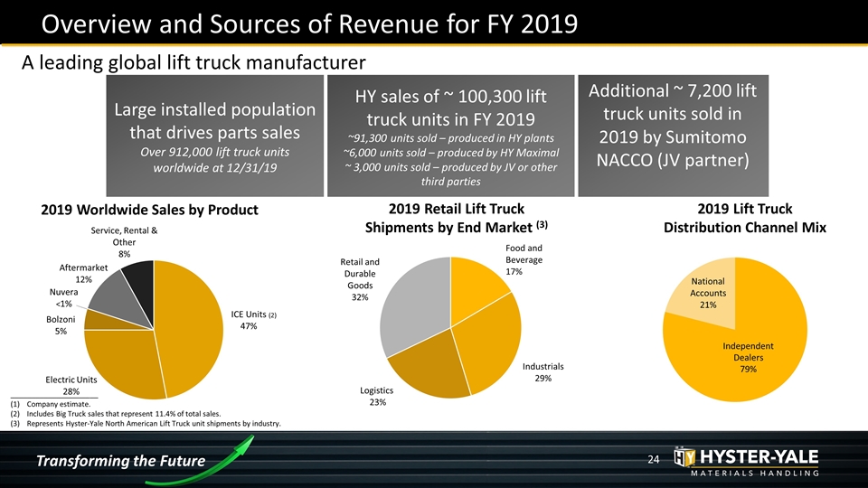Click the 'Large installed population that drives parts sales' box
The height and width of the screenshot is (488, 868).
click(215, 136)
